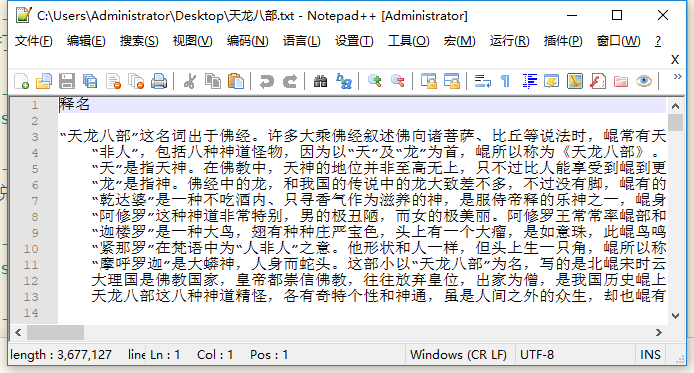This screenshot has height=373, width=694.
Task: Open Find with the binoculars icon
Action: tap(320, 81)
